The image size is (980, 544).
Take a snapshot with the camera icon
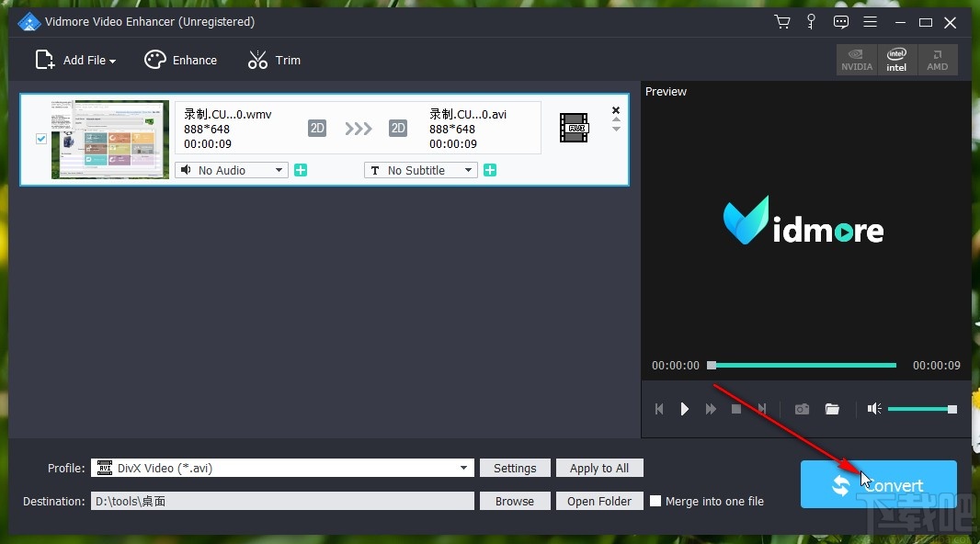point(802,409)
